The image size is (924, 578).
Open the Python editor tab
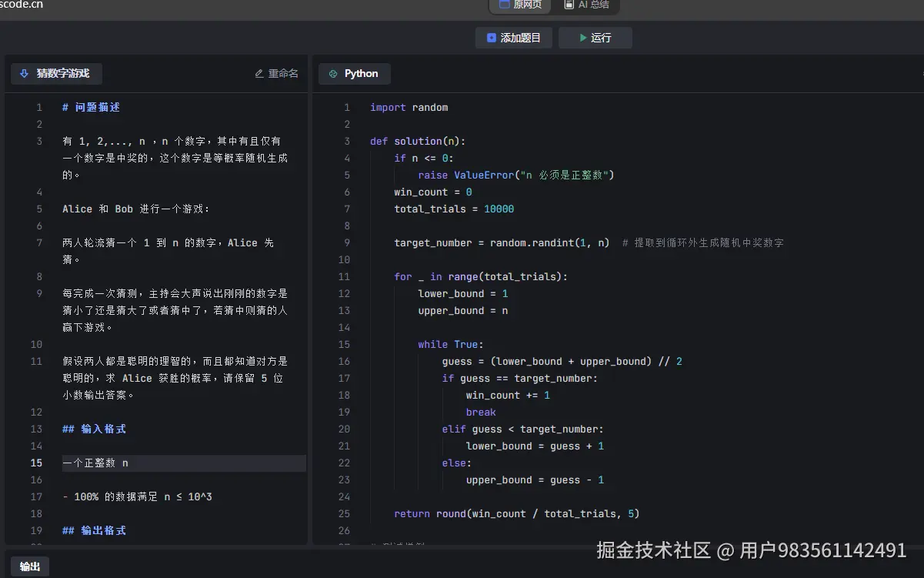pyautogui.click(x=355, y=73)
